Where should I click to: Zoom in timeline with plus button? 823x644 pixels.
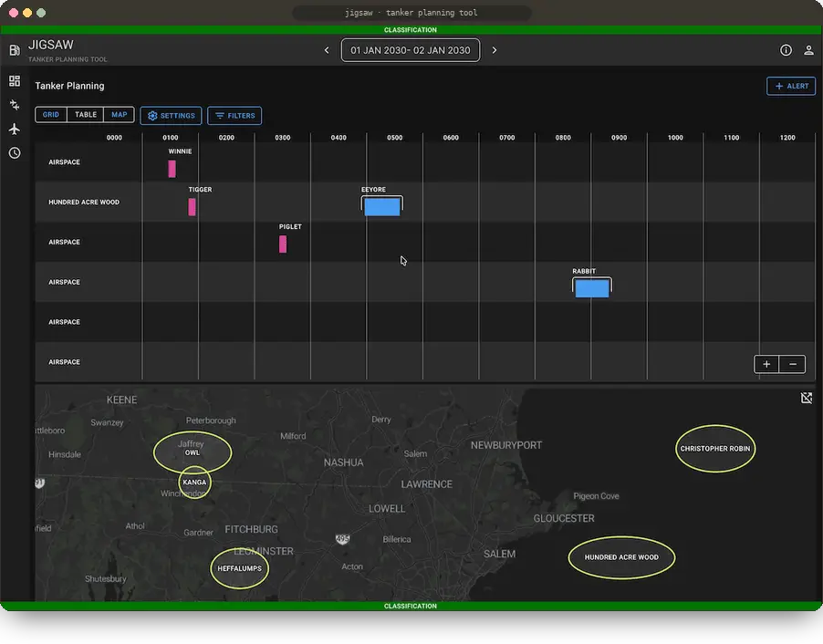pos(766,364)
